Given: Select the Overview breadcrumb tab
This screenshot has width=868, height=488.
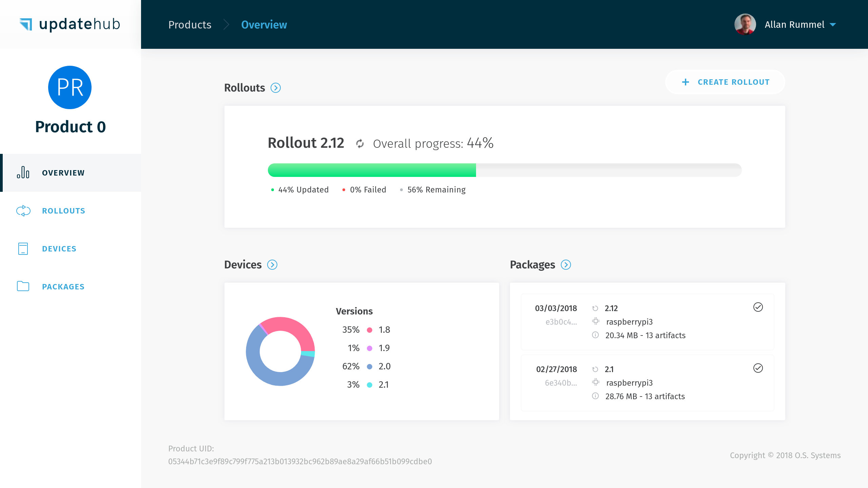Looking at the screenshot, I should pos(264,24).
